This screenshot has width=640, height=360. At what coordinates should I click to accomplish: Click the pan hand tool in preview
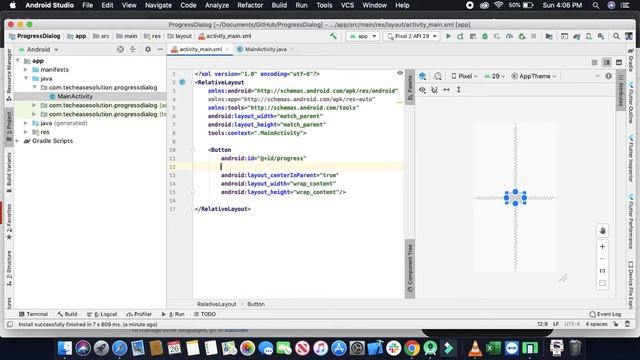pyautogui.click(x=602, y=231)
